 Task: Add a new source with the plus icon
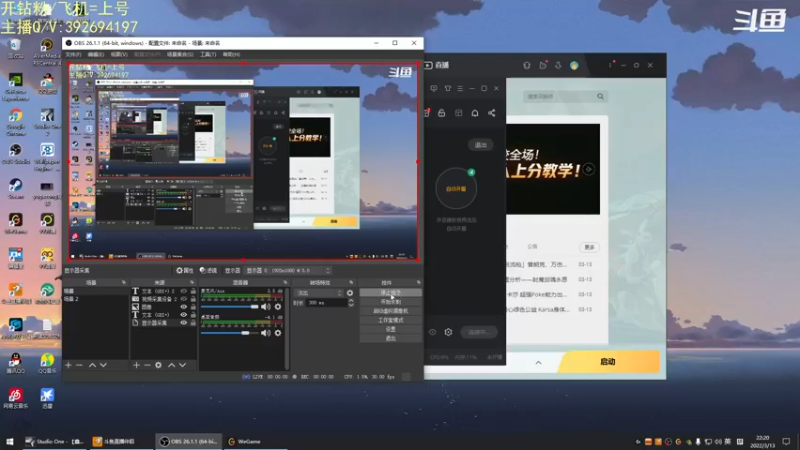136,365
